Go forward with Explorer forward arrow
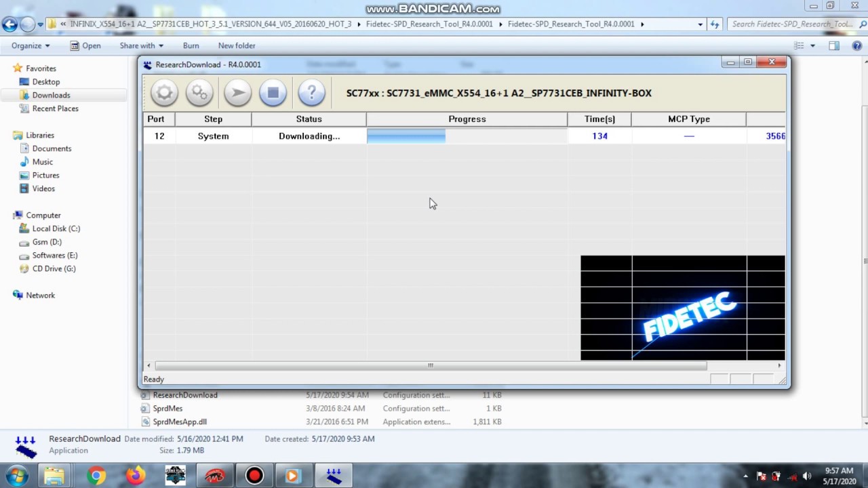The height and width of the screenshot is (488, 868). (x=27, y=25)
